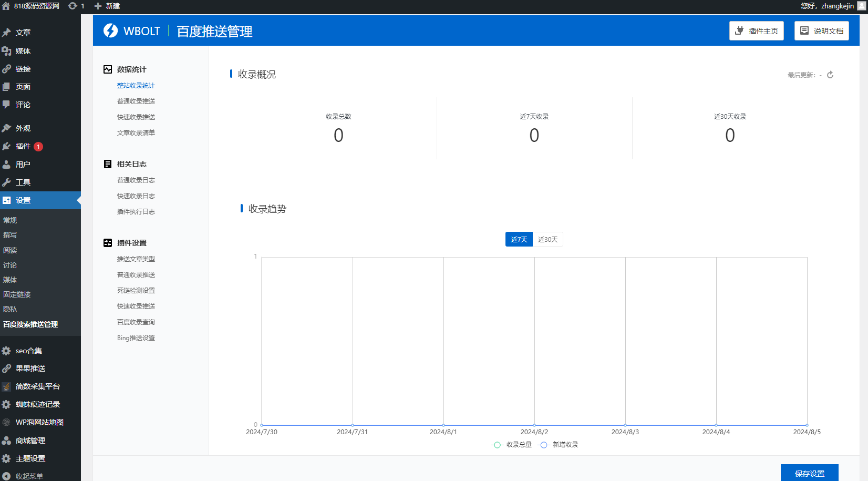Open 文章收录清单 menu item

click(x=136, y=133)
